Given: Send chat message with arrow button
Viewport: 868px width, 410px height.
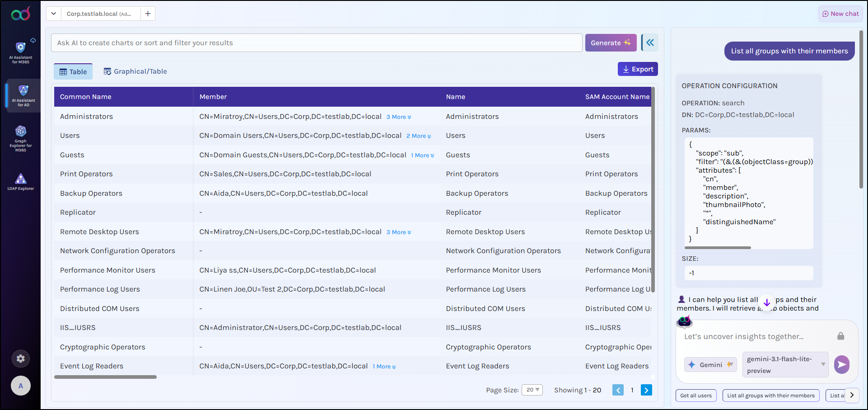Looking at the screenshot, I should (x=842, y=364).
